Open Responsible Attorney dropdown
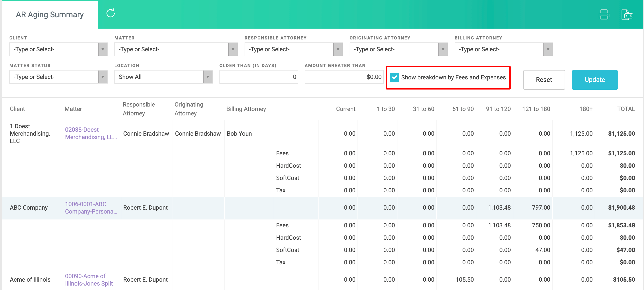Screen dimensions: 644x290 pos(338,49)
